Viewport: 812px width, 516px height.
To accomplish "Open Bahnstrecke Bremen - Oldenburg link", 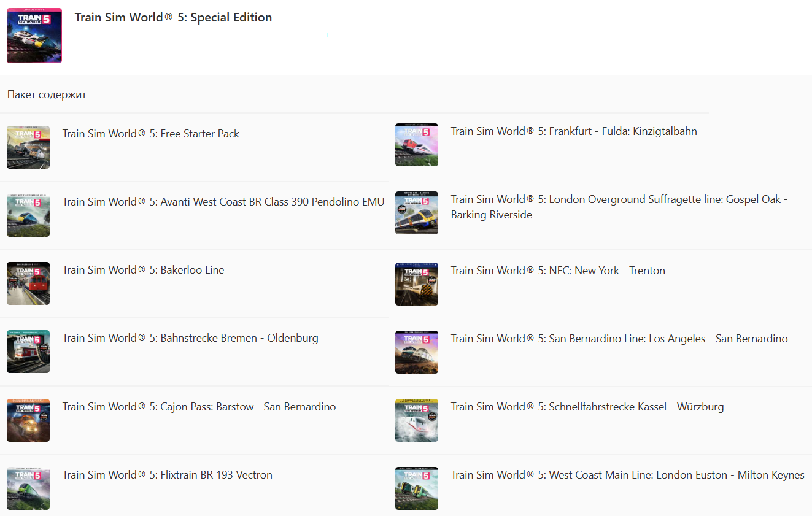I will [190, 338].
